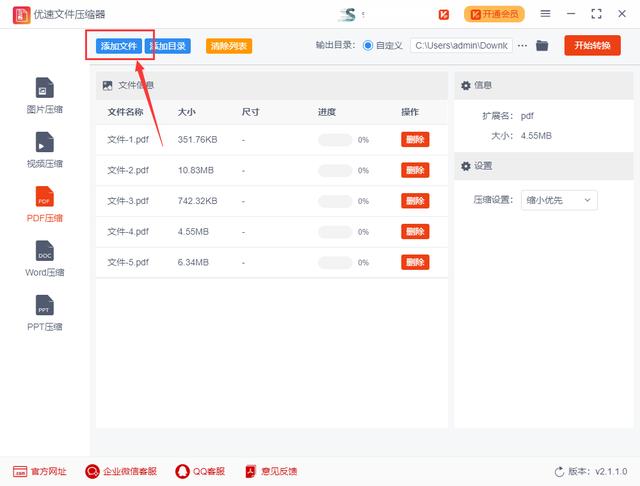
Task: Delete 文件-1.pdf from the list
Action: tap(415, 140)
